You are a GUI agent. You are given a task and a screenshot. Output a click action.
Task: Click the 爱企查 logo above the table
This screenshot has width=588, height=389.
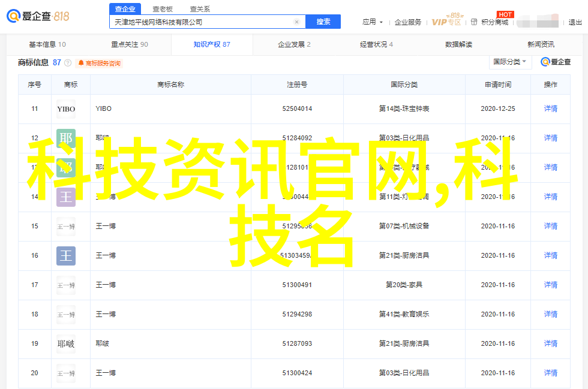[x=556, y=62]
